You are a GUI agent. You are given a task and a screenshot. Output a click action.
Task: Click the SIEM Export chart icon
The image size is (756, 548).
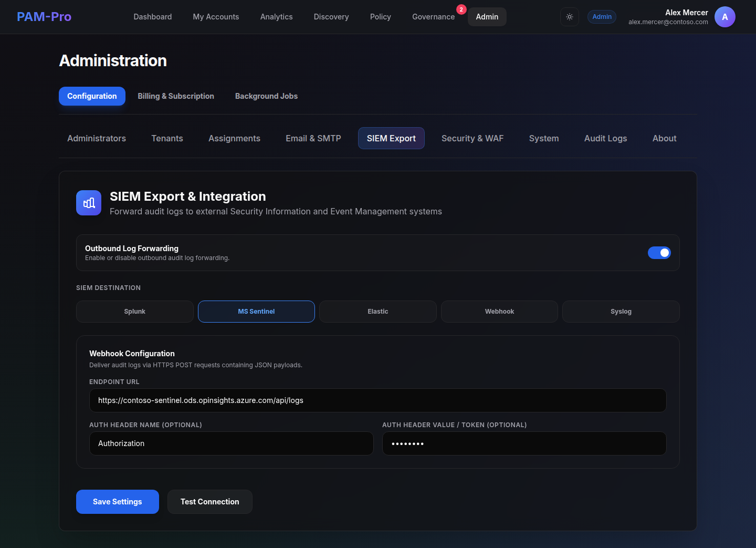(x=89, y=203)
